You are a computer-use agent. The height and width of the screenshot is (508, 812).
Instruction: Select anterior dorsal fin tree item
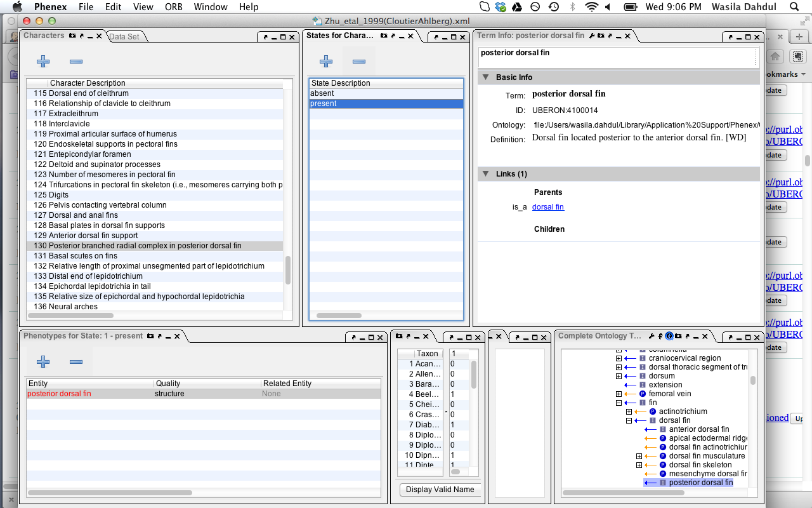point(699,429)
